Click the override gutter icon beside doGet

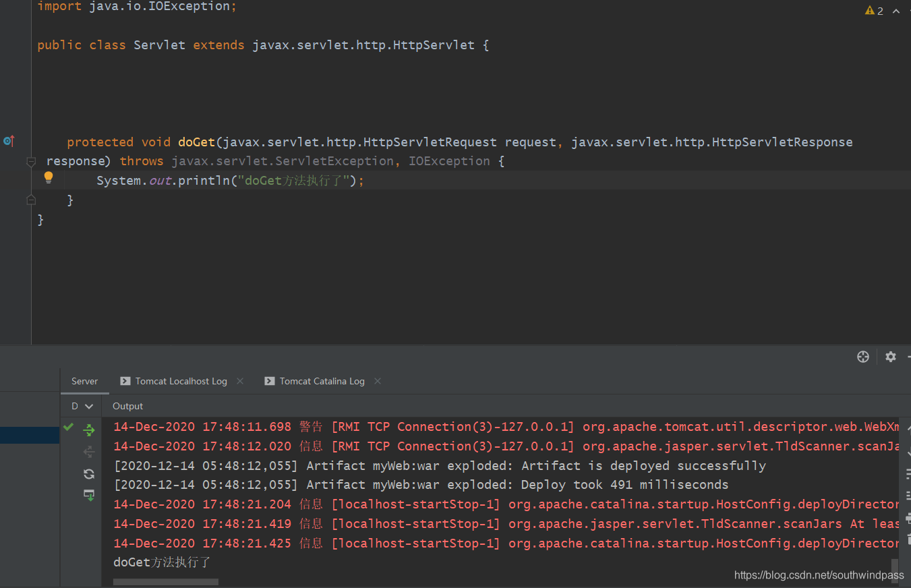pos(9,141)
